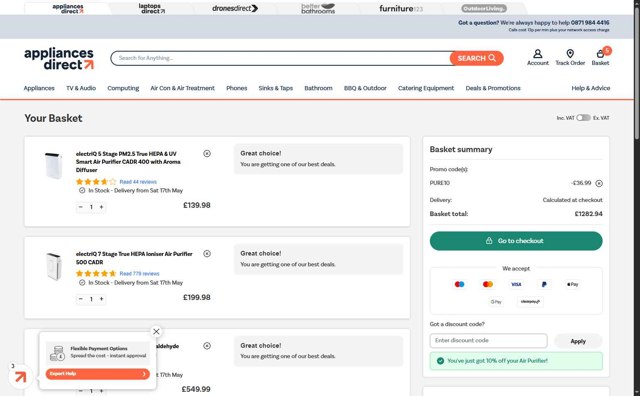
Task: Click star rating of electriQ 5 Stage purifier
Action: [96, 182]
